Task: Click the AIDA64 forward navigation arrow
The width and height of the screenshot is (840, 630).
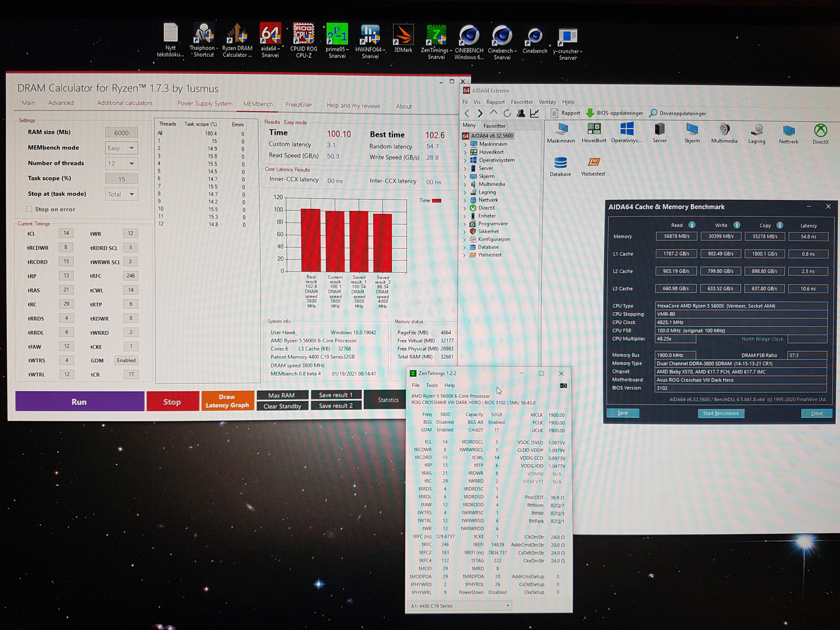Action: [480, 113]
